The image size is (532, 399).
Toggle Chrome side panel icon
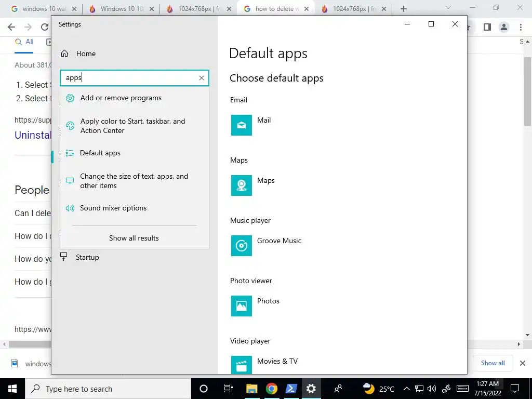tap(487, 27)
